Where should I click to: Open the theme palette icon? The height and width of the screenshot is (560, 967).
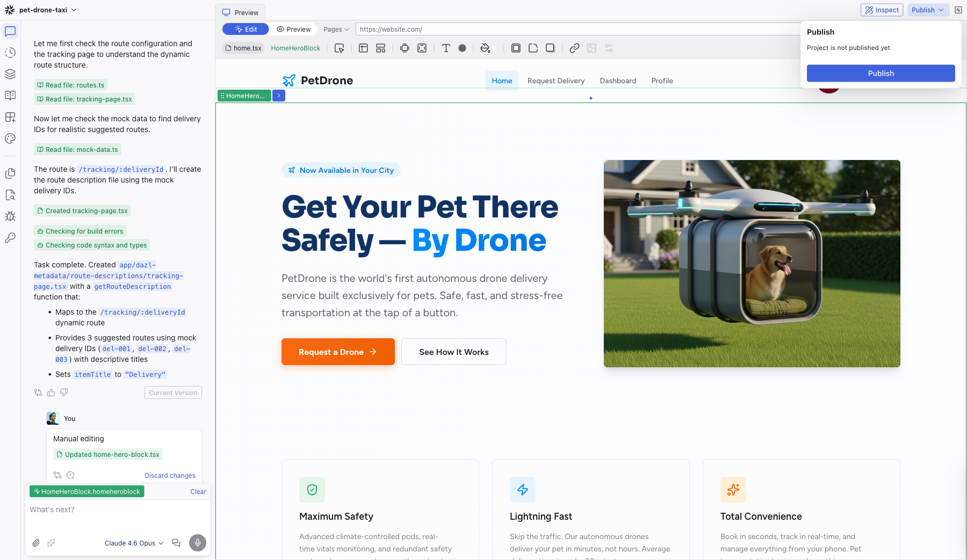[10, 139]
